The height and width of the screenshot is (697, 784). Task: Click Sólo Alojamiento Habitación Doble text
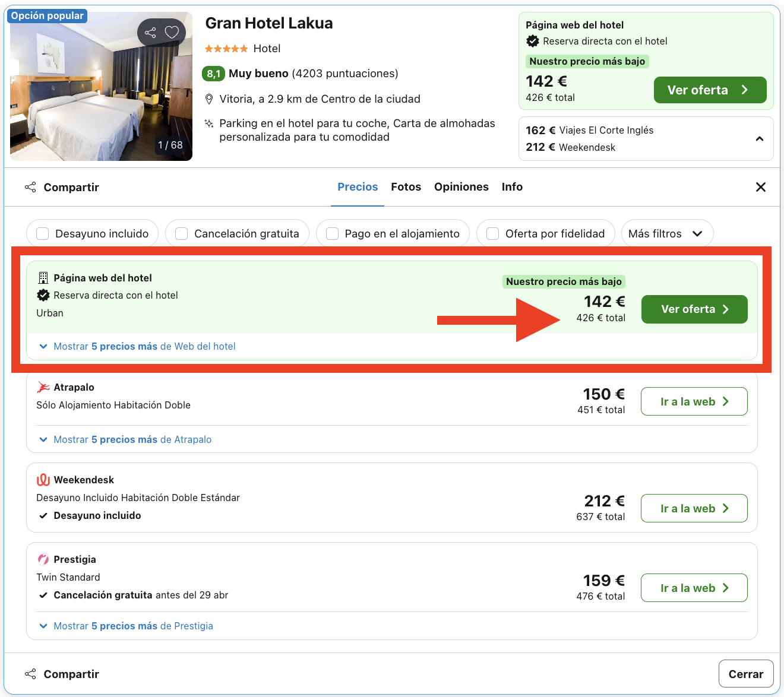pyautogui.click(x=113, y=405)
